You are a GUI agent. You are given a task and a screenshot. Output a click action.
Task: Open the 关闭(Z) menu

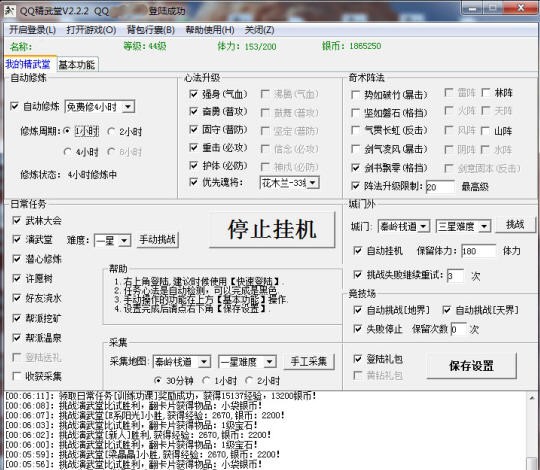pyautogui.click(x=260, y=30)
